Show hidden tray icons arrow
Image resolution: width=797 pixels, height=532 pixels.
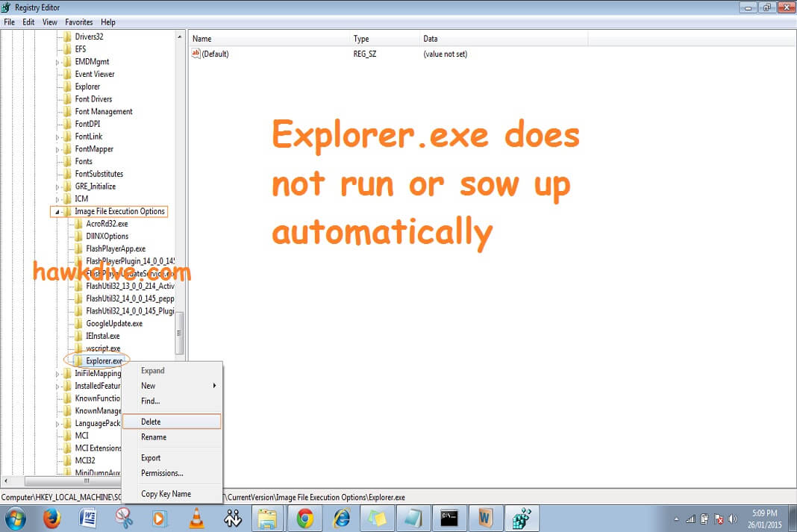tap(676, 519)
